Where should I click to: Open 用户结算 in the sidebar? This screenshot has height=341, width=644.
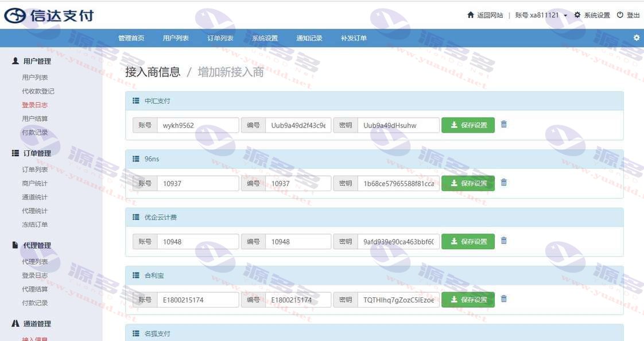(x=35, y=119)
